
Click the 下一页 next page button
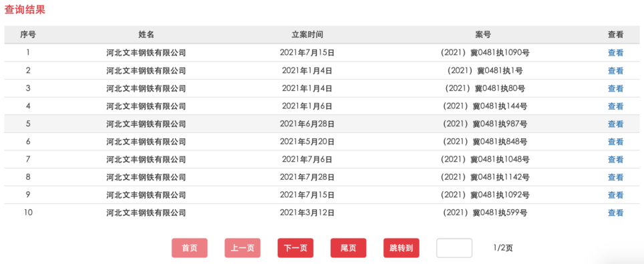[295, 248]
